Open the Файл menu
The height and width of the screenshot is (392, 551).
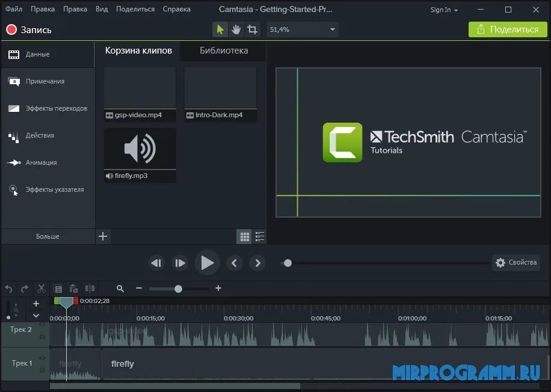tap(14, 9)
